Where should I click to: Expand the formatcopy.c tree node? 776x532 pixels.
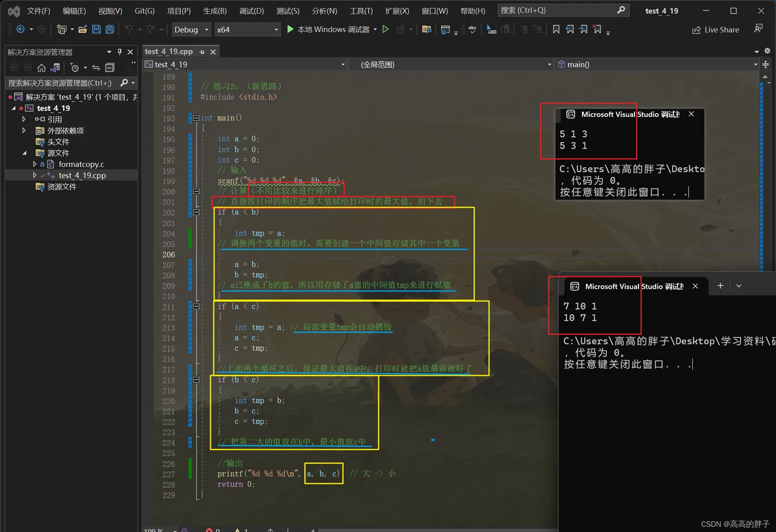(x=34, y=164)
